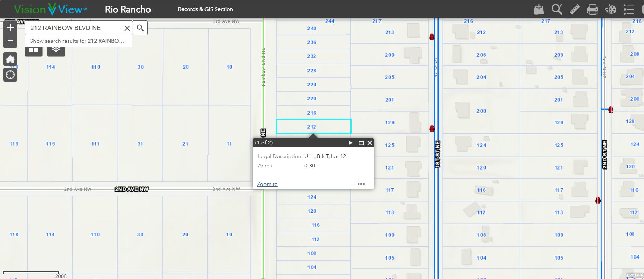This screenshot has height=279, width=644.
Task: Click the Rio Rancho title
Action: point(128,9)
